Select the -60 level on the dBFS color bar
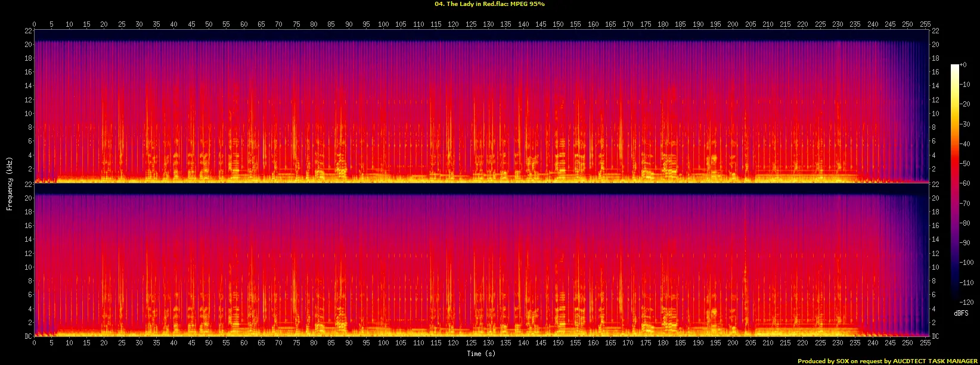The width and height of the screenshot is (980, 365). [955, 183]
